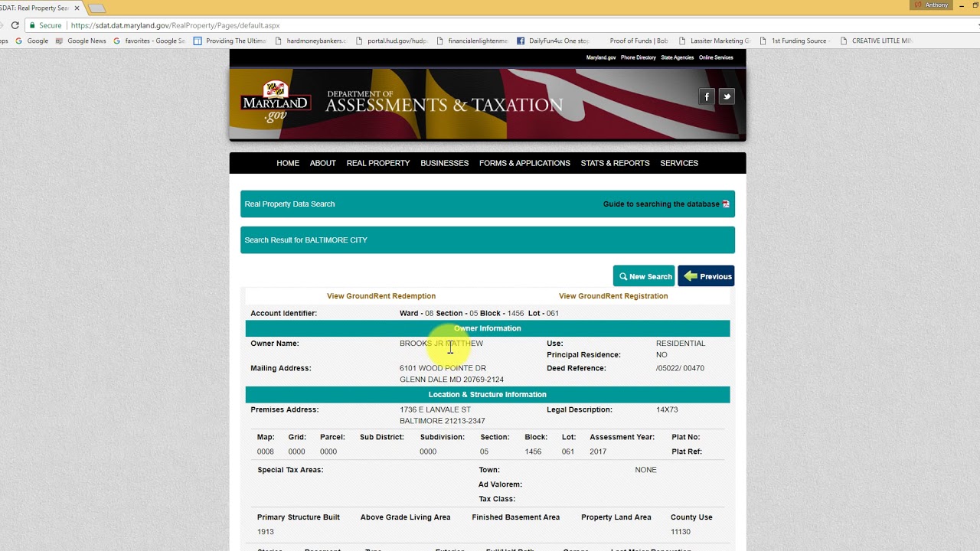Open the 1st Funding Source bookmark
The height and width of the screenshot is (551, 980).
[795, 41]
